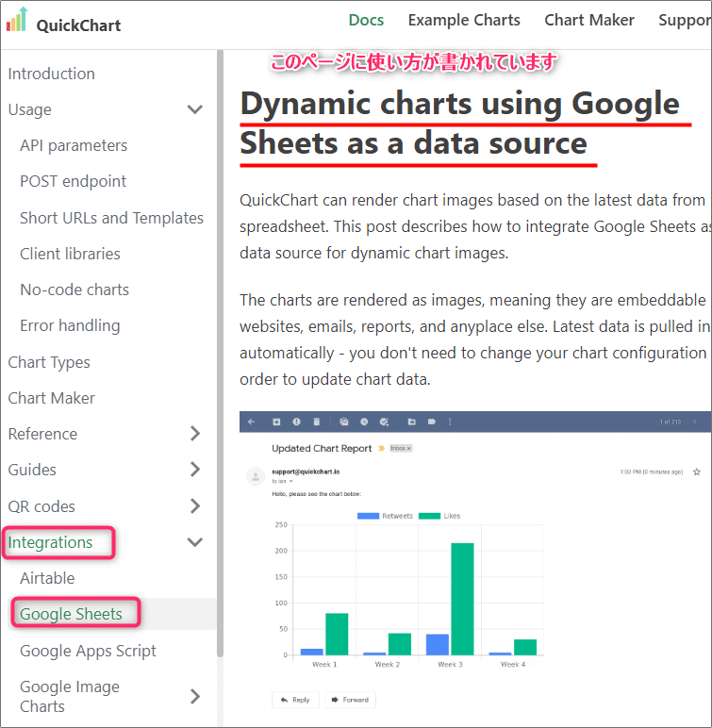Click the Reply button in the email image
The height and width of the screenshot is (728, 712).
295,700
